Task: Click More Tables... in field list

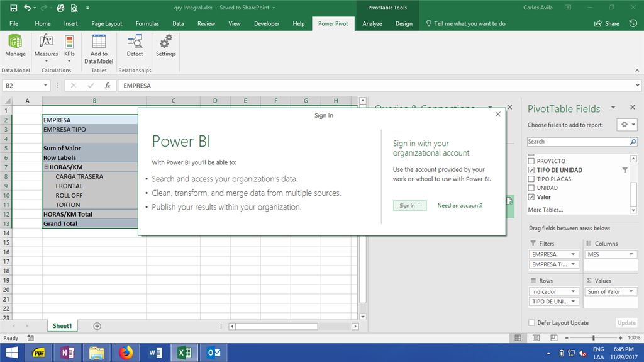Action: pos(545,210)
